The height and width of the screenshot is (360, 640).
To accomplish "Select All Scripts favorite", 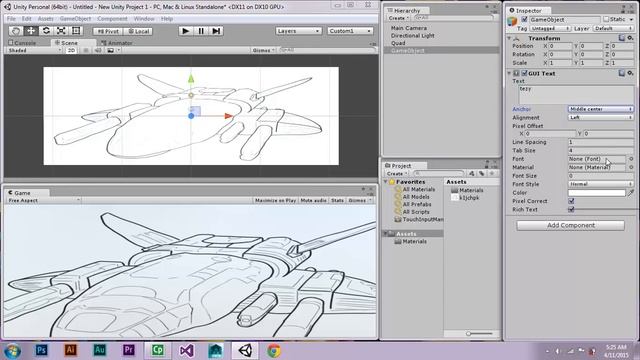I will (x=416, y=212).
